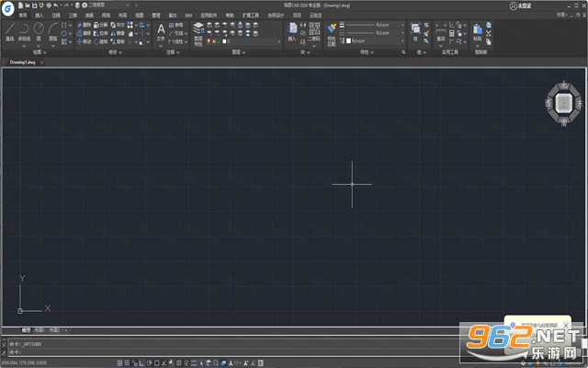The width and height of the screenshot is (588, 368).
Task: Click the Explode (分解) tool
Action: 100,25
